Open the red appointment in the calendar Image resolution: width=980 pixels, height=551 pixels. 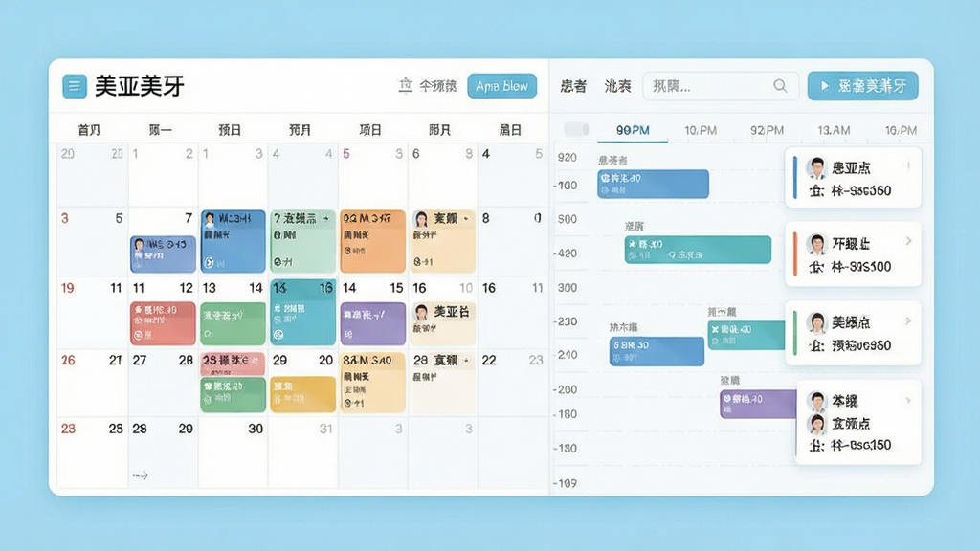[163, 323]
